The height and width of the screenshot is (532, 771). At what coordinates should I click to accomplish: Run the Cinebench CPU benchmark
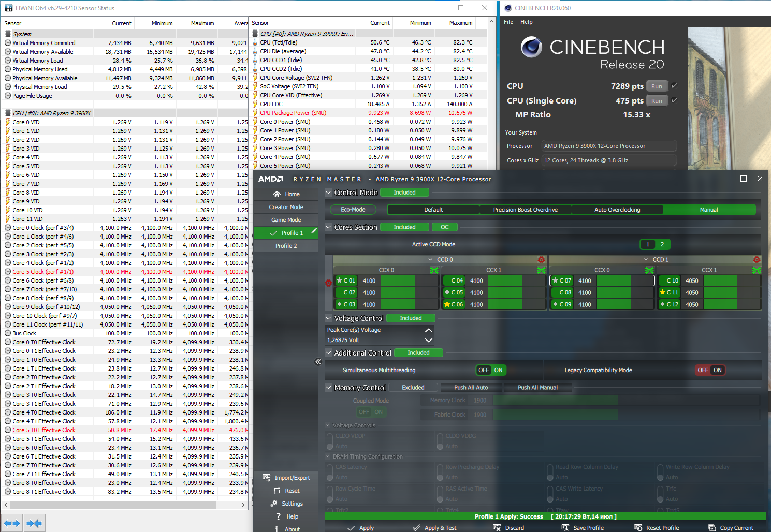tap(657, 86)
